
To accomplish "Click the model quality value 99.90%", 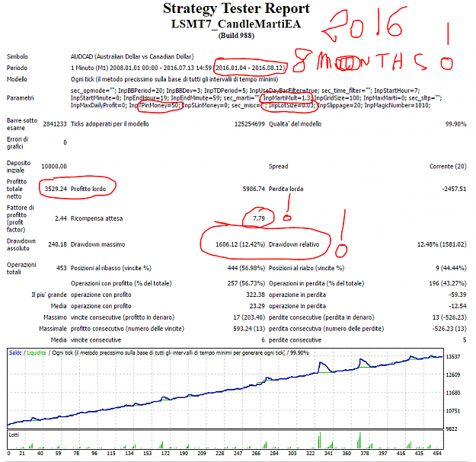I will pos(455,124).
